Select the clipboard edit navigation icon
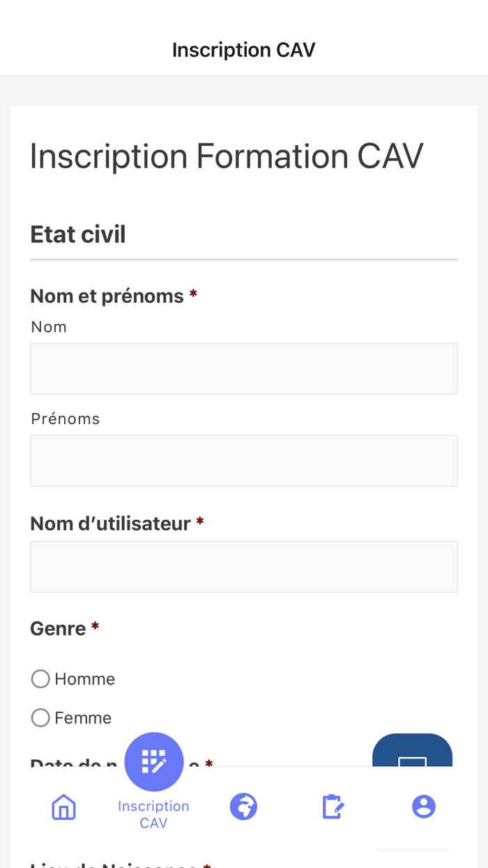The image size is (488, 868). pyautogui.click(x=333, y=806)
